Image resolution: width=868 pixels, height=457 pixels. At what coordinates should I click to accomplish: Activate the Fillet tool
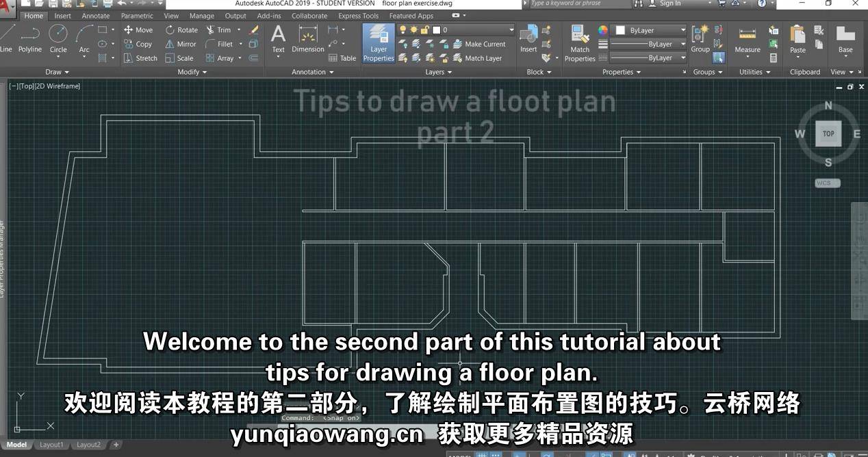click(x=220, y=44)
